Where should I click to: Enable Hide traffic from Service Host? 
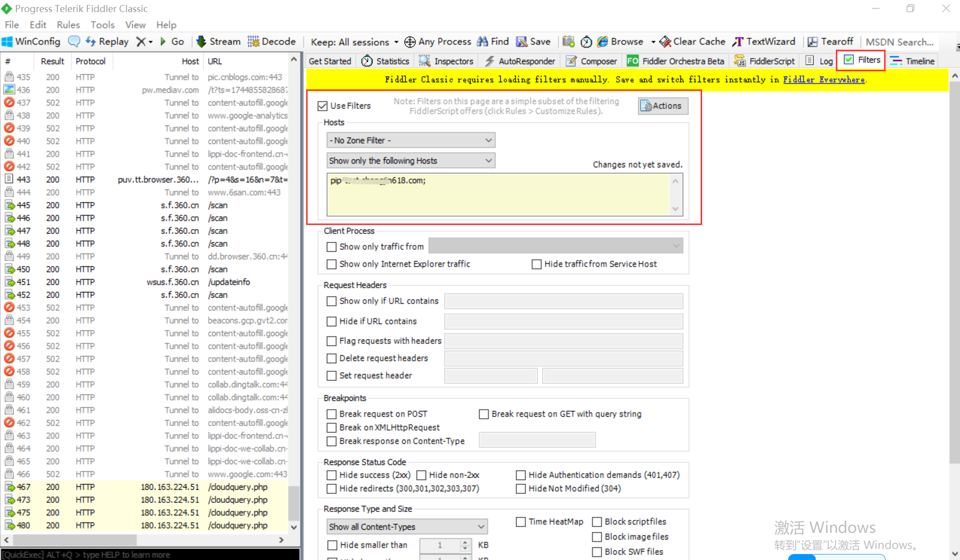point(536,264)
